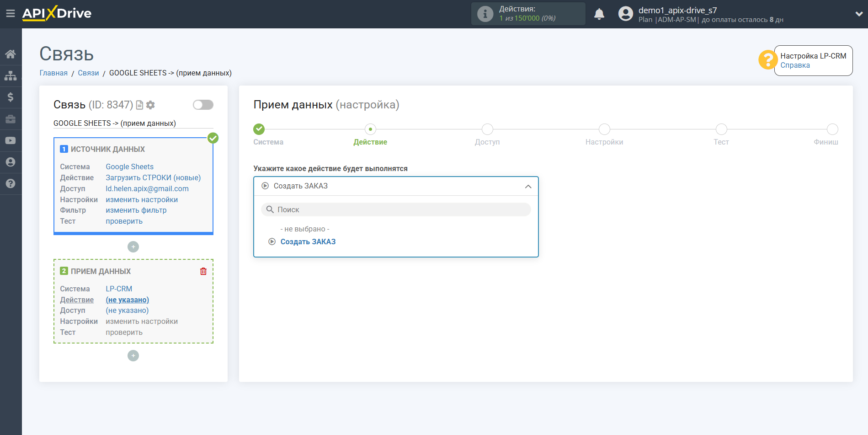The width and height of the screenshot is (868, 435).
Task: Go to the Доступ step
Action: point(487,129)
